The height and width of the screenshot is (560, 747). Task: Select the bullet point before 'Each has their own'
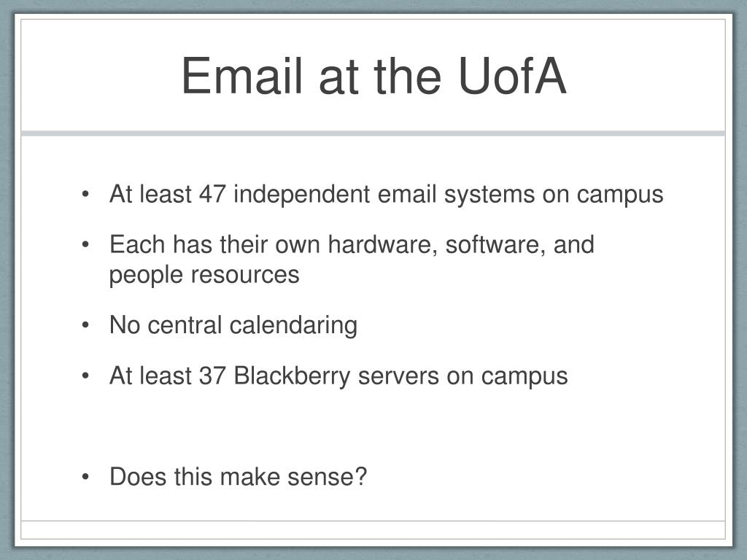tap(85, 245)
